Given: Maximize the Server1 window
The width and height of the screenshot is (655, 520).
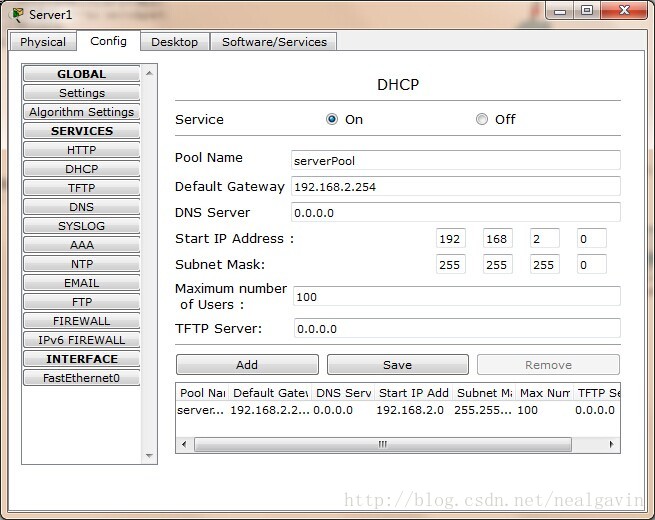Looking at the screenshot, I should [x=587, y=10].
